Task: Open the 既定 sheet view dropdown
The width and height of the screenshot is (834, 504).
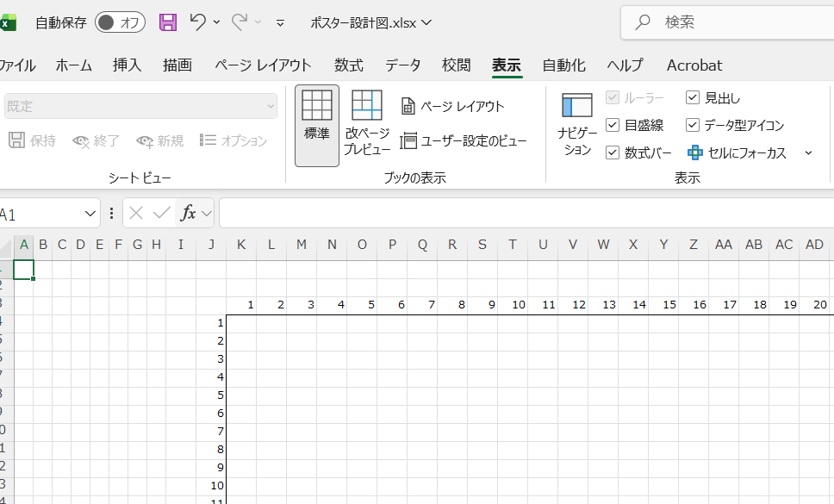Action: tap(138, 105)
